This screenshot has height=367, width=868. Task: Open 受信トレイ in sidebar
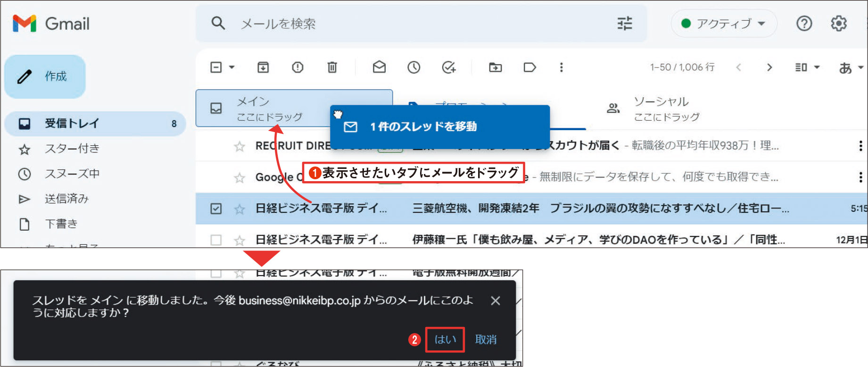coord(95,124)
